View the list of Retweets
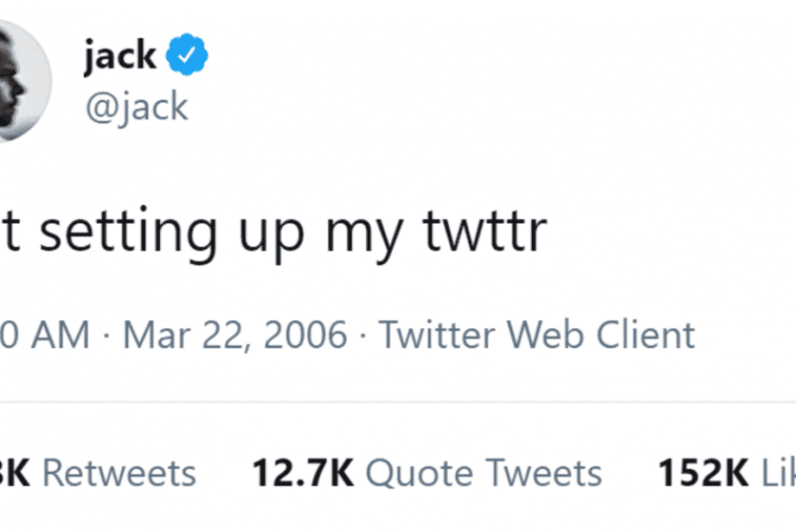 (119, 473)
